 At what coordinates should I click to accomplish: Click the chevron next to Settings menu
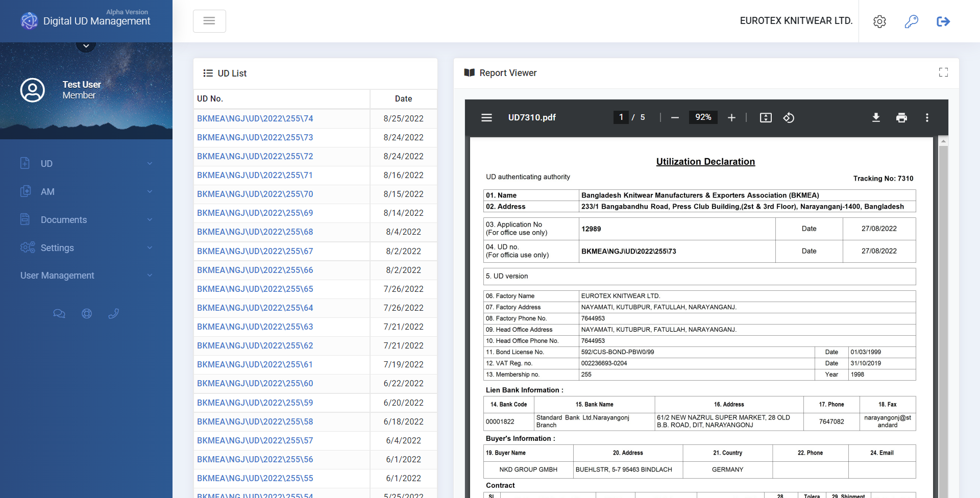tap(150, 248)
